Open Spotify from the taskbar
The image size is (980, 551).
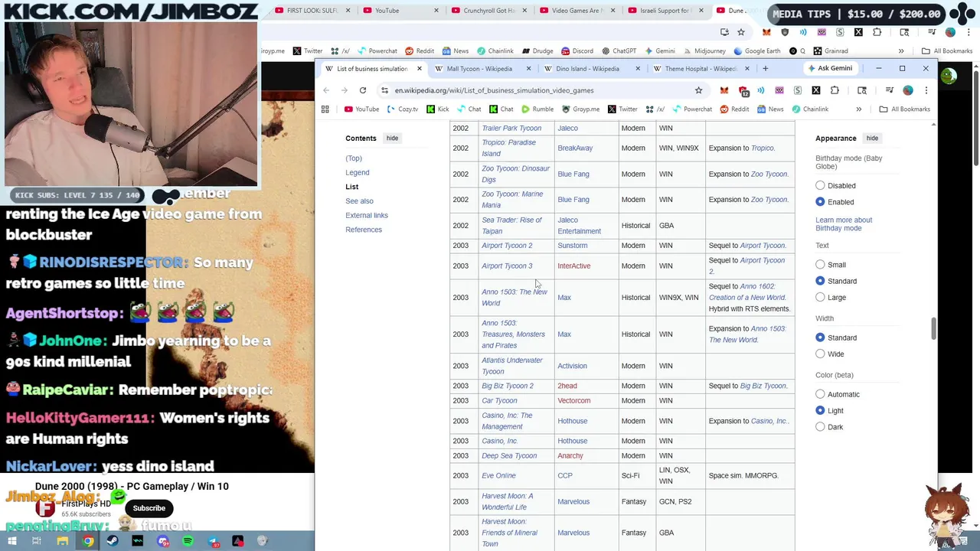coord(188,541)
